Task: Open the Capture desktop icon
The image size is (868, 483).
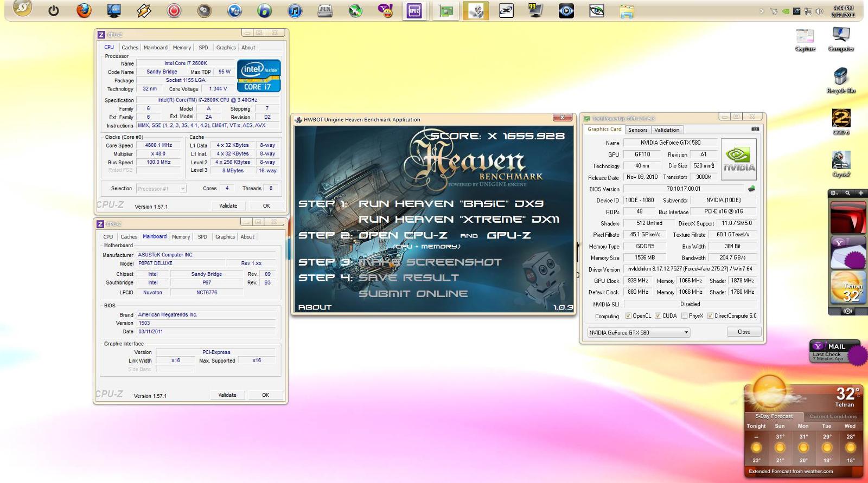Action: point(805,39)
